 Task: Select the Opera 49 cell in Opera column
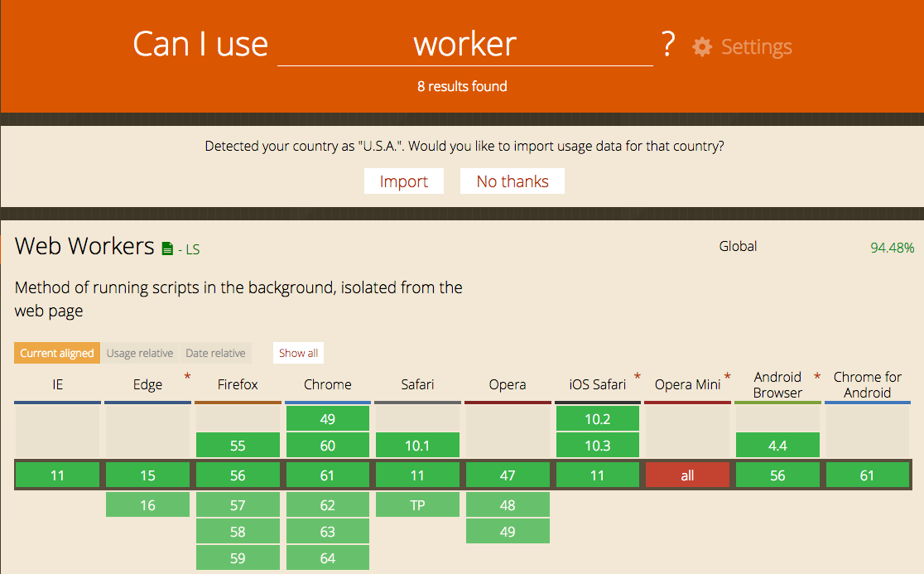[x=508, y=532]
